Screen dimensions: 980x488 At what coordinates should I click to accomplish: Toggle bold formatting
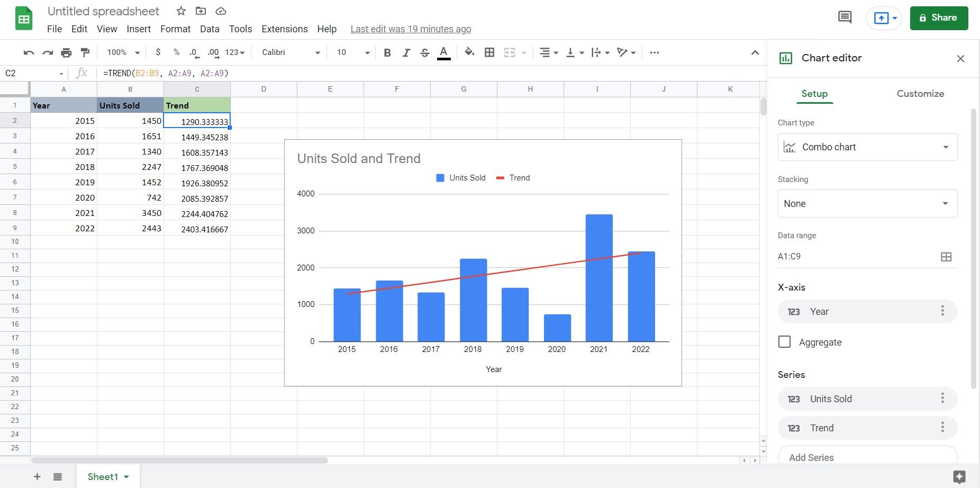pyautogui.click(x=387, y=52)
